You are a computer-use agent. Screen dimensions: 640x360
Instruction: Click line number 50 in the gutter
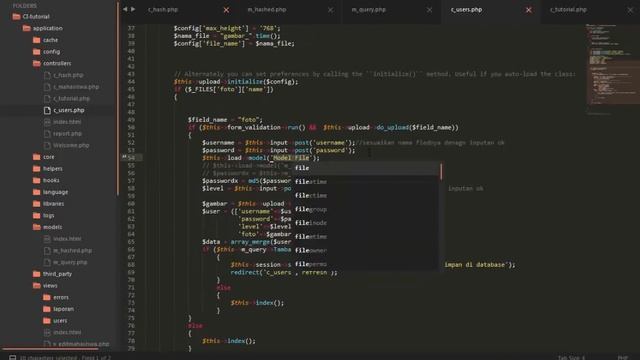(x=131, y=127)
